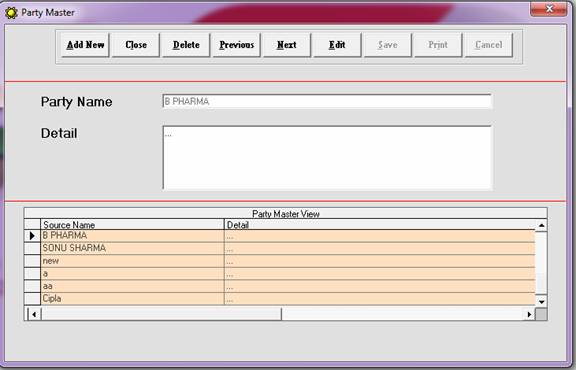576x370 pixels.
Task: Edit the current party entry
Action: pos(337,45)
